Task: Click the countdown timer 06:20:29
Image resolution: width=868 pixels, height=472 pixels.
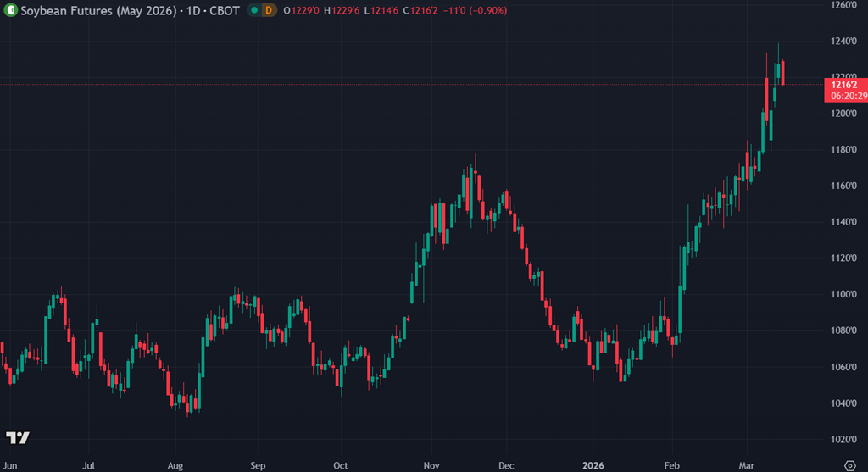Action: (845, 96)
